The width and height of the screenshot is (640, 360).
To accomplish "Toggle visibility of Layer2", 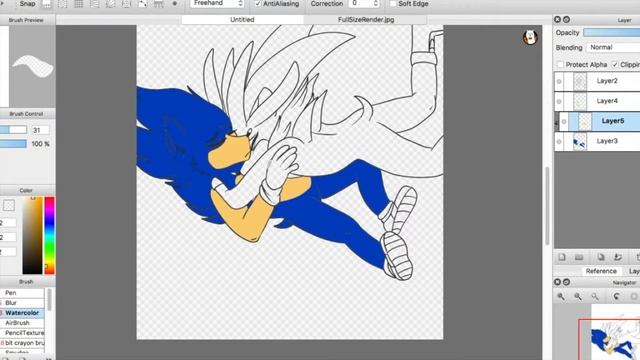I will (x=559, y=81).
